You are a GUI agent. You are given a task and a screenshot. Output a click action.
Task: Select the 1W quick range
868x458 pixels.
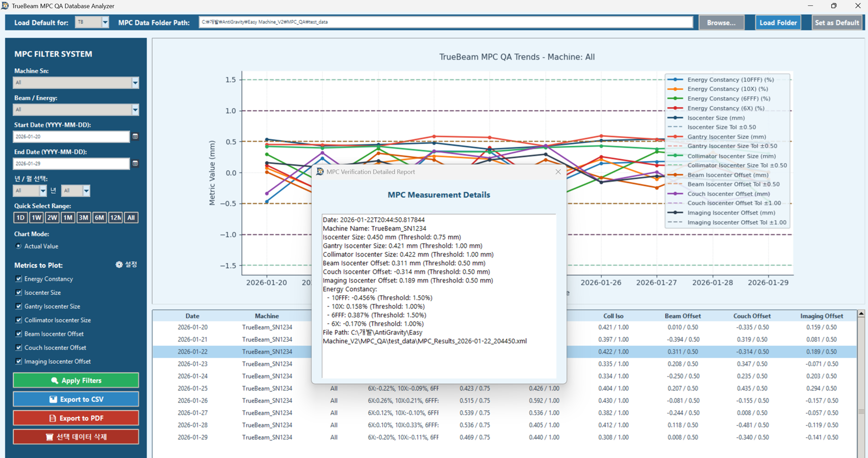pos(36,218)
